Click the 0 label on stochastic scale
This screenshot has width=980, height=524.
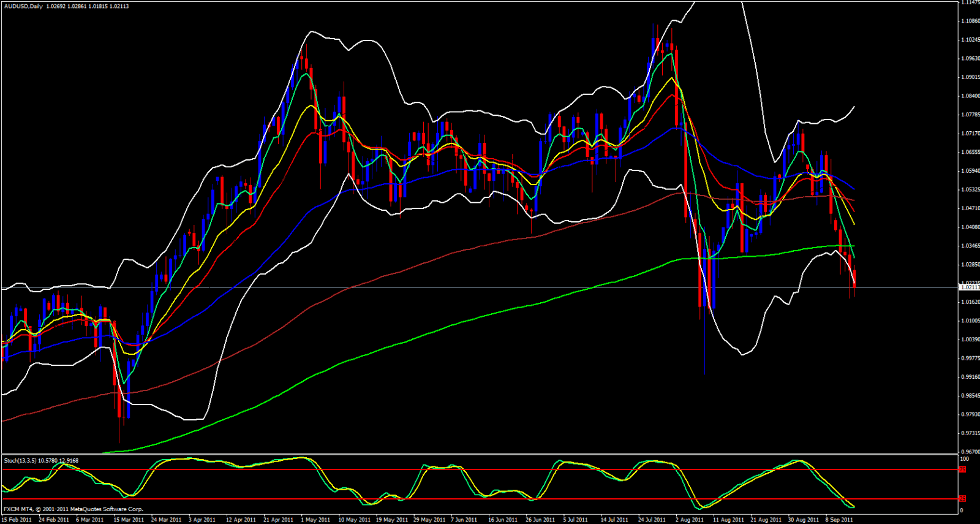[x=962, y=511]
